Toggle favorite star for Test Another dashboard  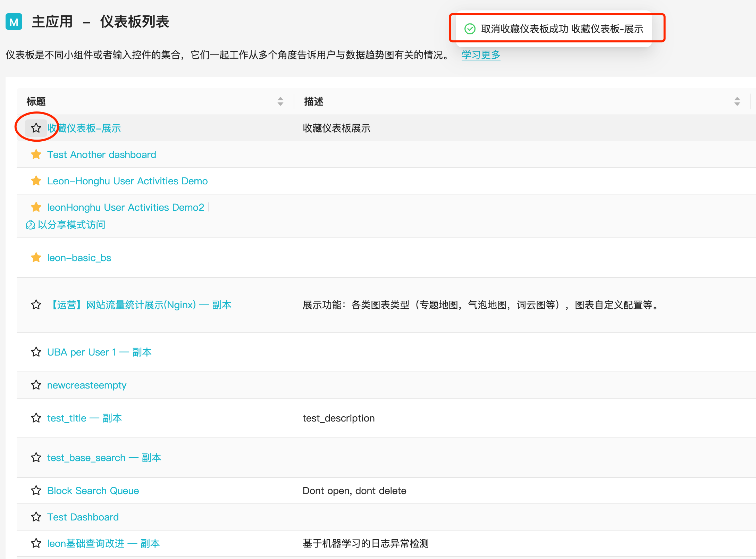pos(36,155)
